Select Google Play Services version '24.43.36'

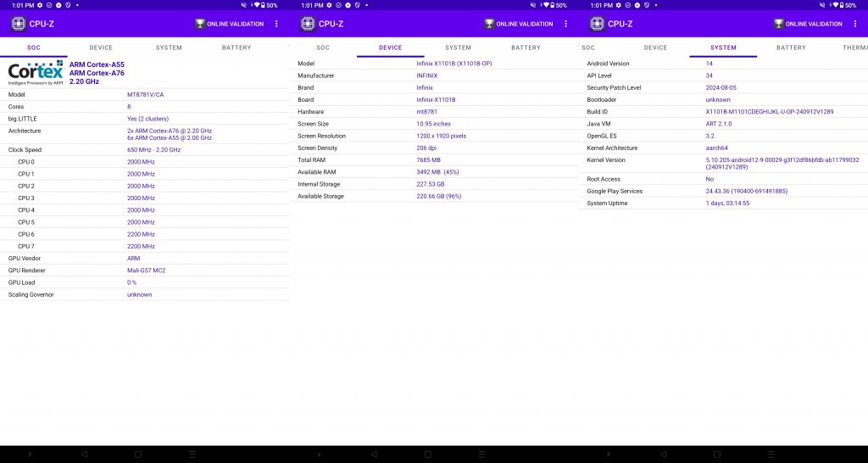[x=746, y=191]
